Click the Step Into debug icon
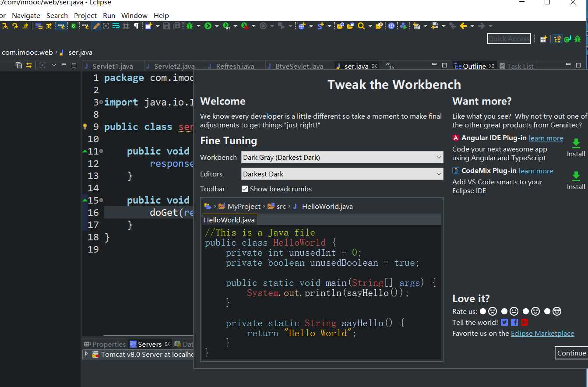Viewport: 588px width, 387px height. pyautogui.click(x=5, y=26)
